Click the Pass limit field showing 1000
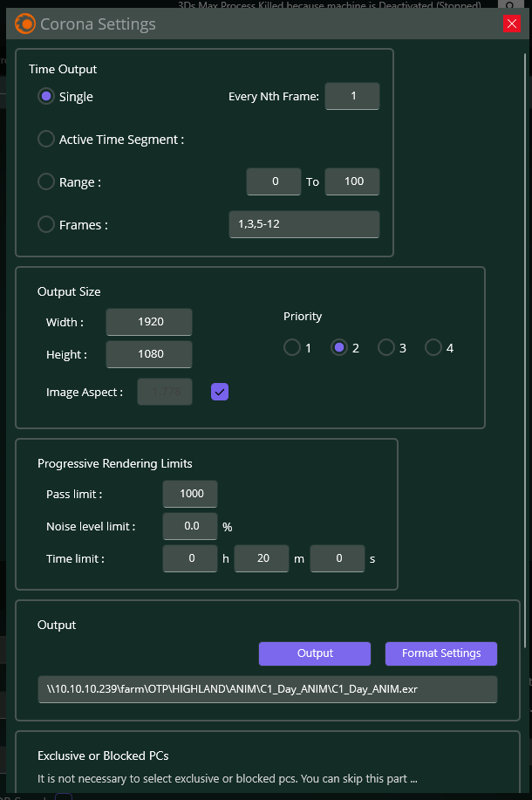The width and height of the screenshot is (532, 800). [x=190, y=494]
